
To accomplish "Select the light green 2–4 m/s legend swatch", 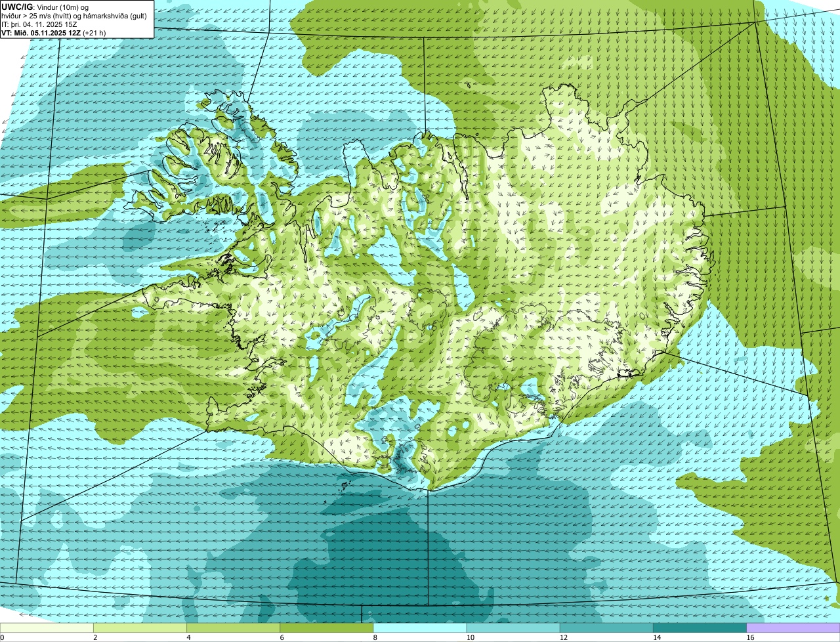I will click(140, 628).
